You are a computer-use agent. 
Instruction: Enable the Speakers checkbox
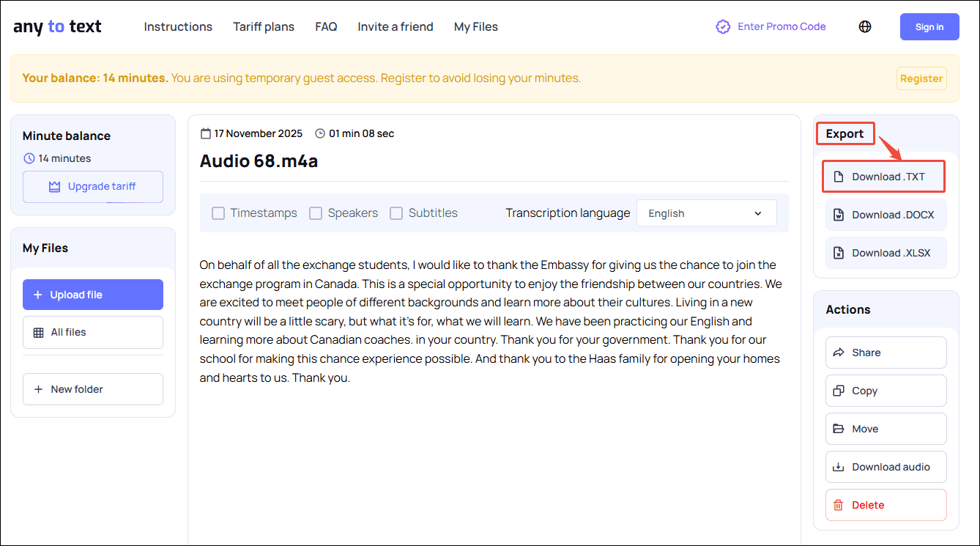tap(316, 213)
